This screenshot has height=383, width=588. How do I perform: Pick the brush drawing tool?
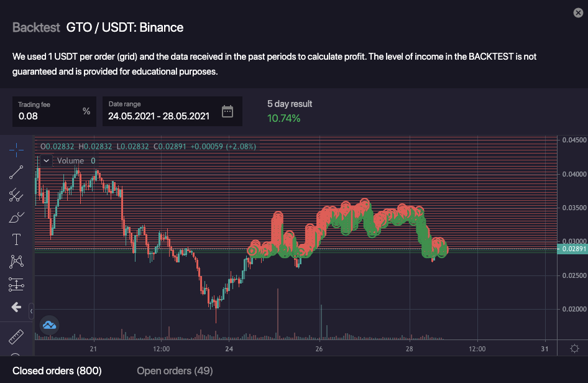[17, 217]
